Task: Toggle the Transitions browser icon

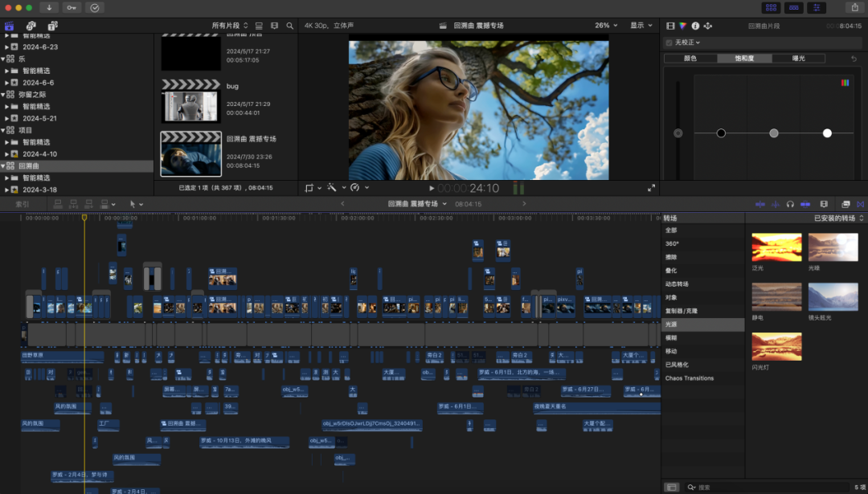Action: [x=860, y=204]
